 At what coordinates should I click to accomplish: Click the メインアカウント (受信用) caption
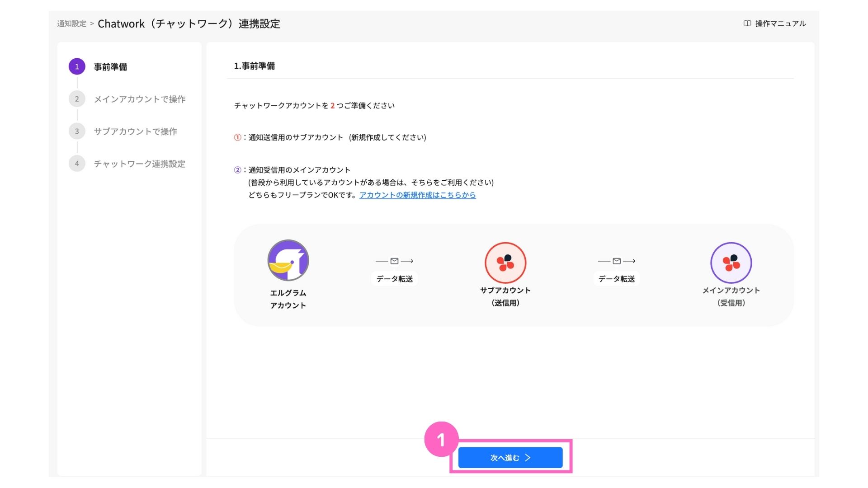click(731, 296)
